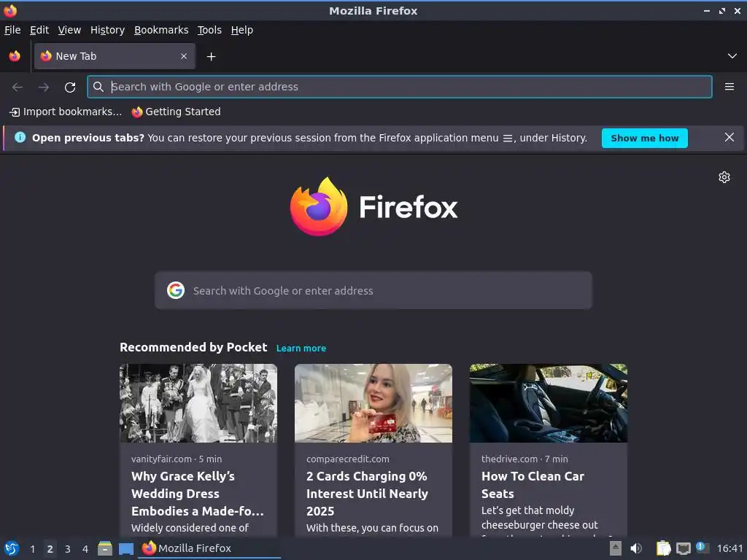Viewport: 747px width, 560px height.
Task: Open the removable media tray icon
Action: pos(616,548)
